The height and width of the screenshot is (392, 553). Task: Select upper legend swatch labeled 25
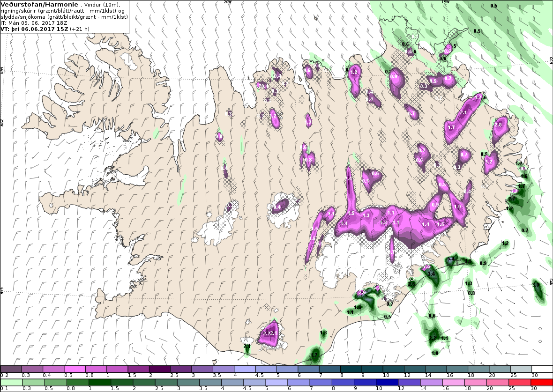(521, 369)
